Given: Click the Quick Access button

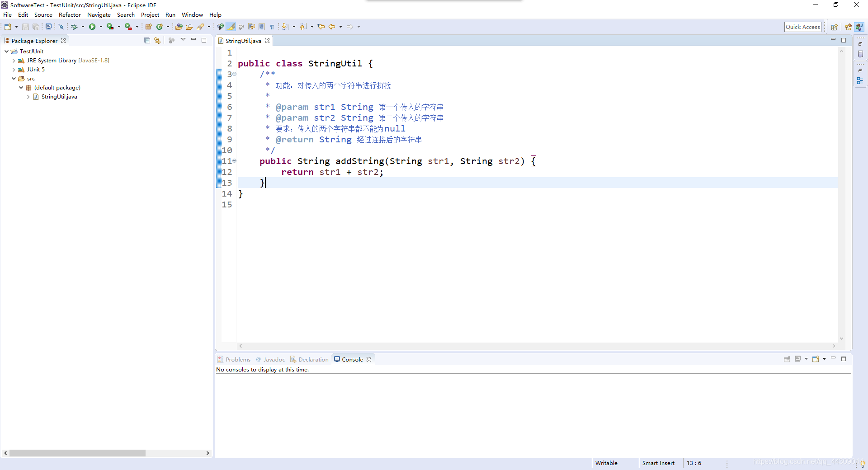Looking at the screenshot, I should (803, 27).
